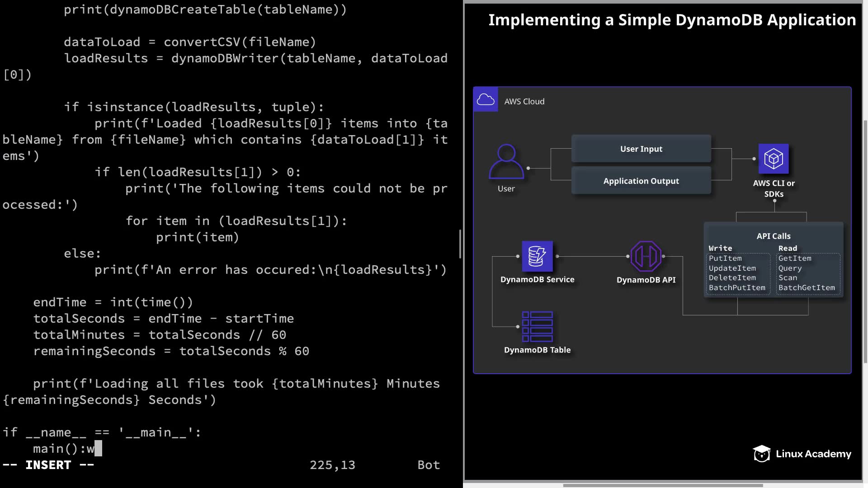Screen dimensions: 868x488
Task: Click the right vertical scrollbar thumb
Action: [865, 242]
